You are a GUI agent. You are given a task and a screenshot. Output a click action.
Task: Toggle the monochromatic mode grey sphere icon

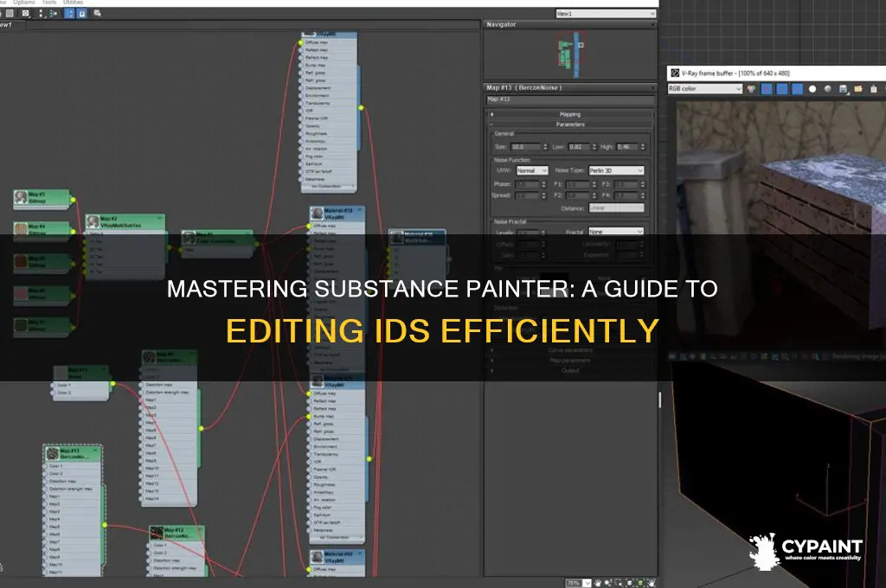[828, 89]
